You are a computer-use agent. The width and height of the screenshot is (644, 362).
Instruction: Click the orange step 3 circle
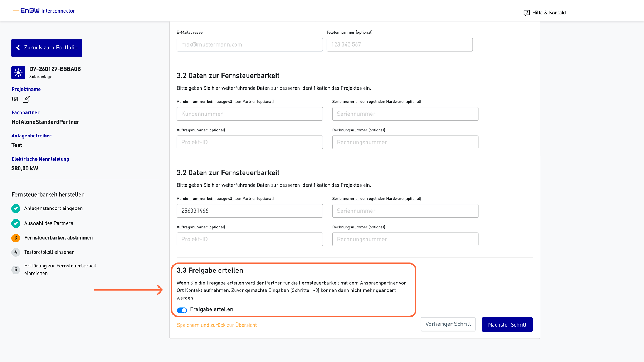tap(16, 238)
